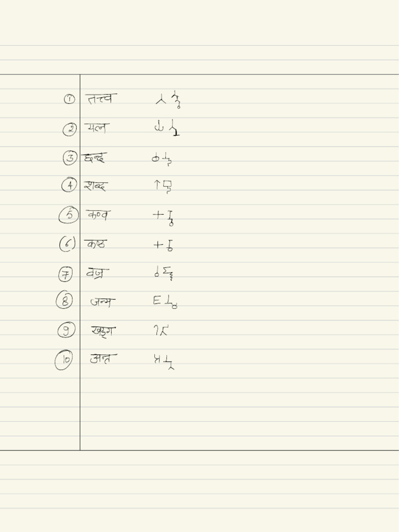Select the handwritten word शब्द

pos(96,185)
